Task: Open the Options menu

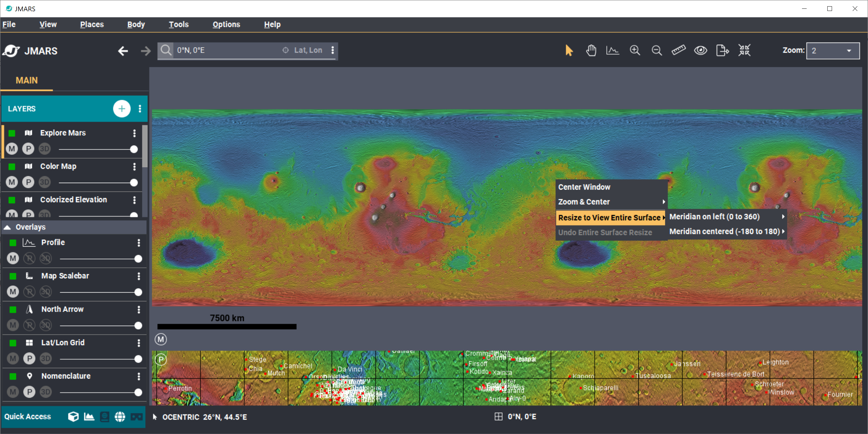Action: coord(227,24)
